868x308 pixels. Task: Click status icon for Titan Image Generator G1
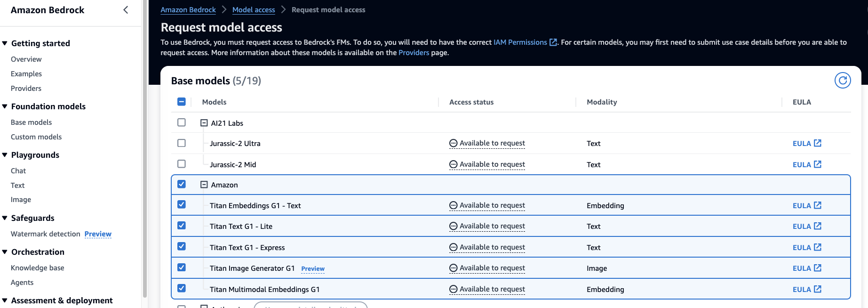pos(453,268)
